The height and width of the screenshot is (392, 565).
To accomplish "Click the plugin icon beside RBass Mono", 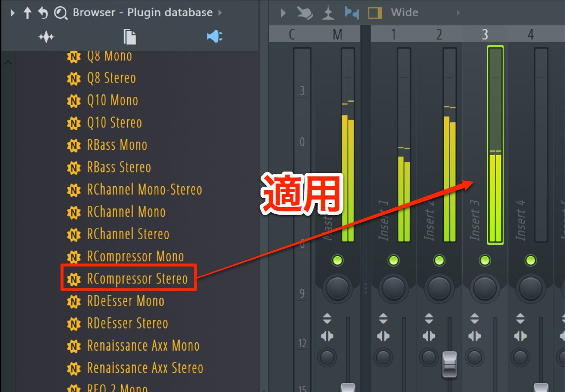I will [x=73, y=145].
